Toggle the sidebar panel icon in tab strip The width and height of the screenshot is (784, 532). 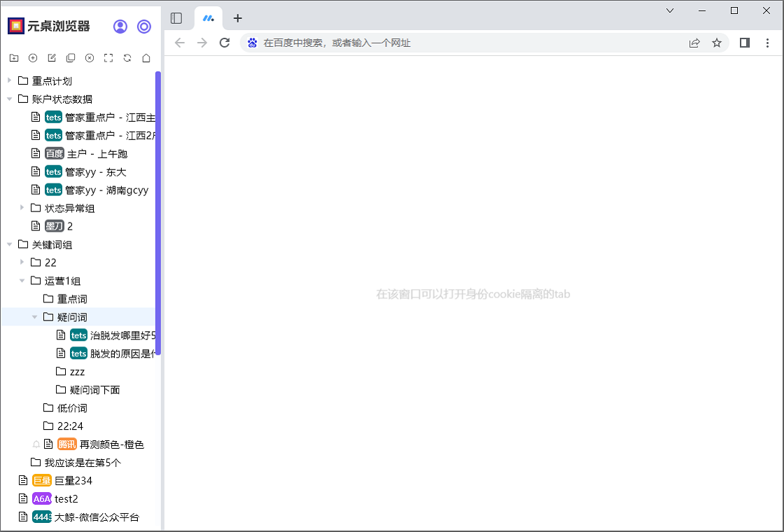coord(176,18)
